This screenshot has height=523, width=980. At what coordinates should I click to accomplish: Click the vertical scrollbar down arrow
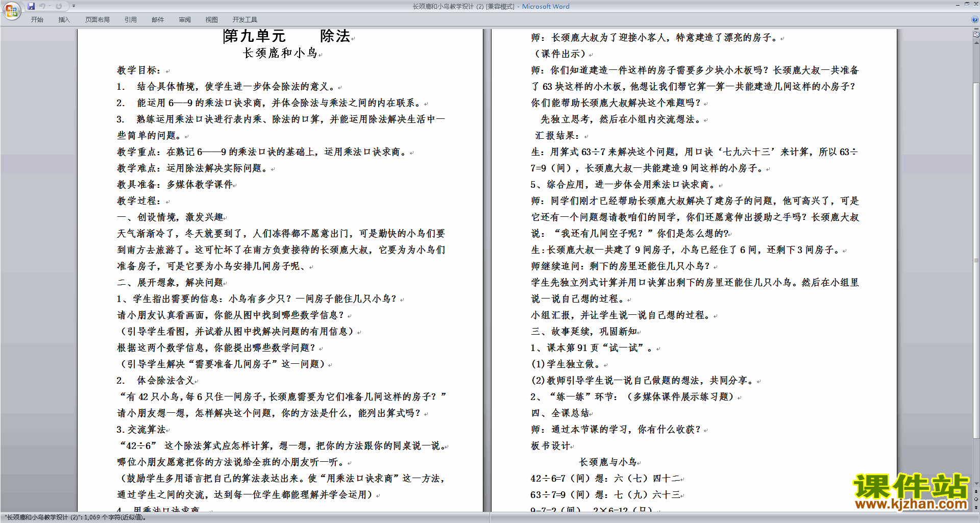click(x=976, y=484)
